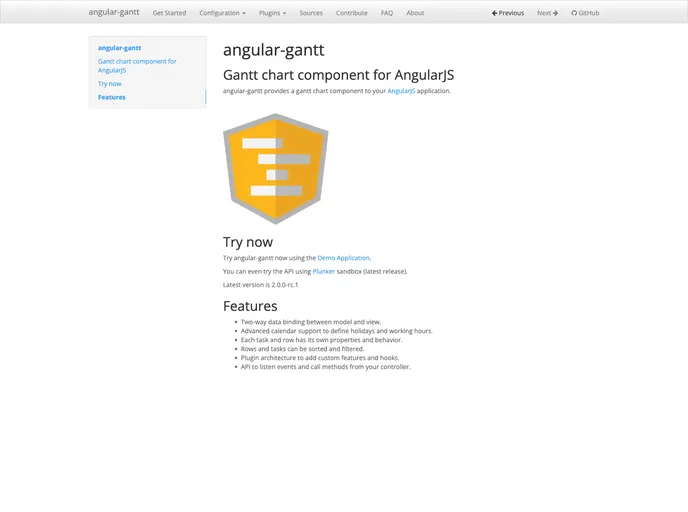Open the Get Started page

point(169,13)
